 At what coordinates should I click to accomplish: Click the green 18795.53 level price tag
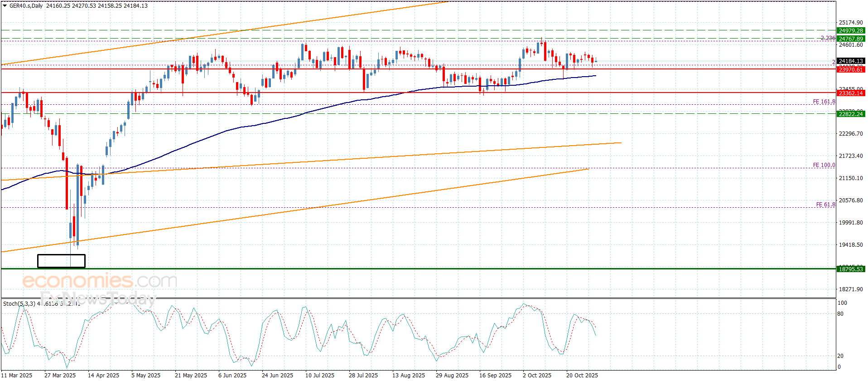851,269
